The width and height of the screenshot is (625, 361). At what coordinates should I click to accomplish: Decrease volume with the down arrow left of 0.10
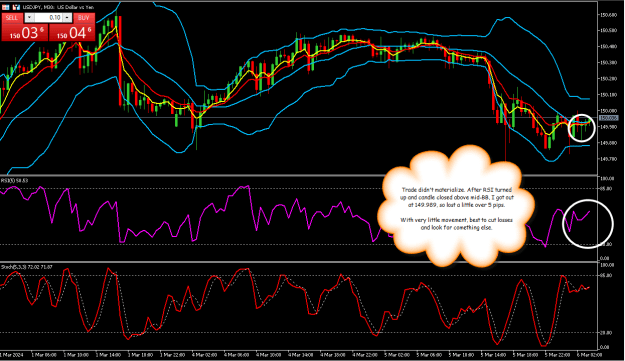[x=29, y=18]
